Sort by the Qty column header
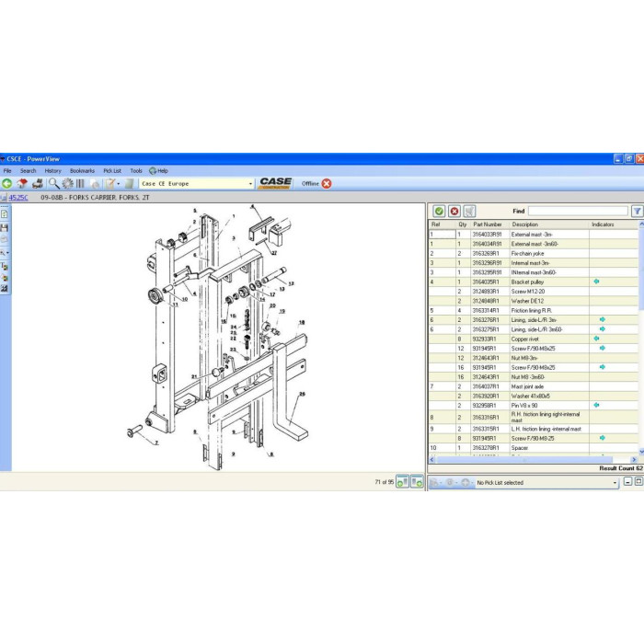Screen dimensions: 644x644 pos(463,224)
